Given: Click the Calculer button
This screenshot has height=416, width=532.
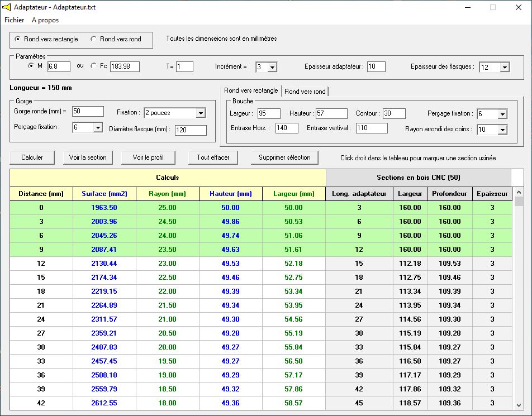Looking at the screenshot, I should [x=32, y=157].
